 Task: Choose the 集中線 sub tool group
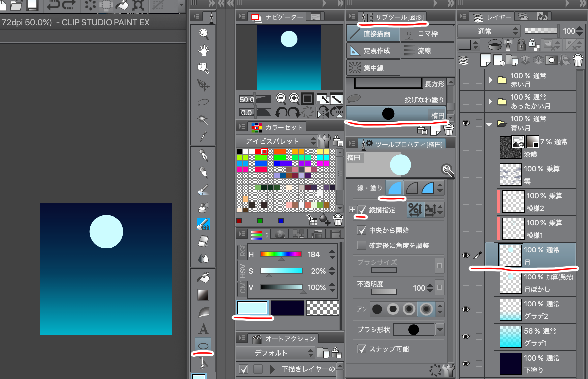point(373,68)
